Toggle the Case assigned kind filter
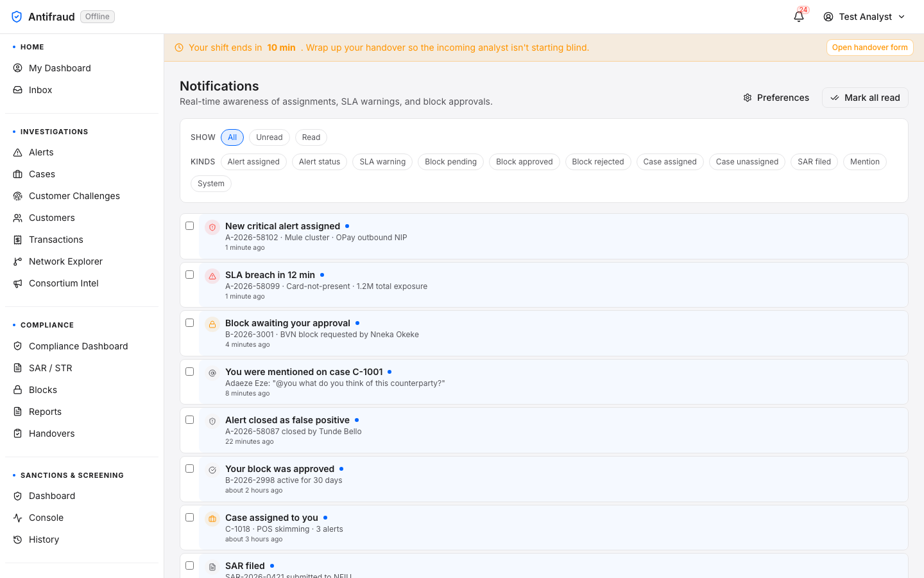This screenshot has width=924, height=578. 670,162
